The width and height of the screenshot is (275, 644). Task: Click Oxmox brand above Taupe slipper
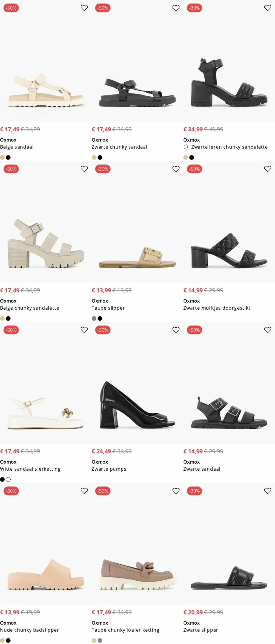coord(100,301)
